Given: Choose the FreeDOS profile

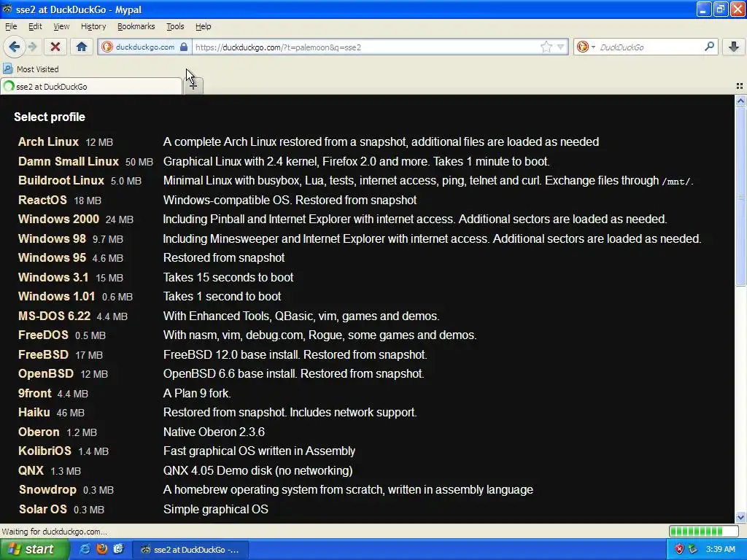Looking at the screenshot, I should coord(43,335).
